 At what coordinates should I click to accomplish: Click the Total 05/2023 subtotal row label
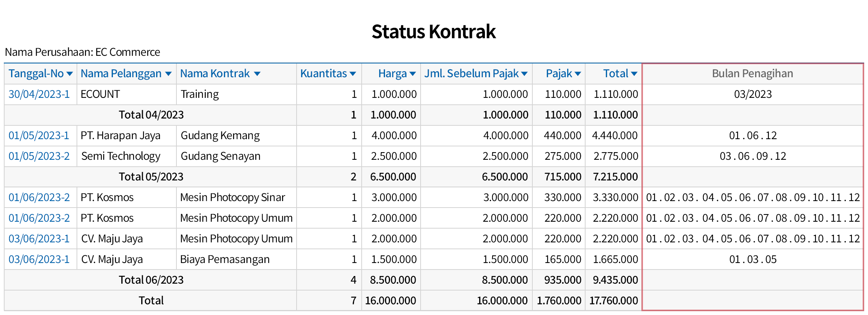tap(151, 177)
